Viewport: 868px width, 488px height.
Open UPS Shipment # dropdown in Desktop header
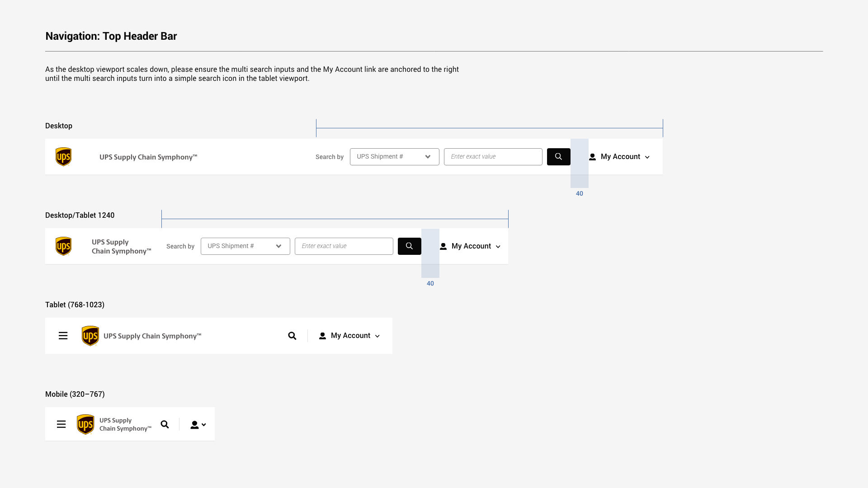click(395, 157)
